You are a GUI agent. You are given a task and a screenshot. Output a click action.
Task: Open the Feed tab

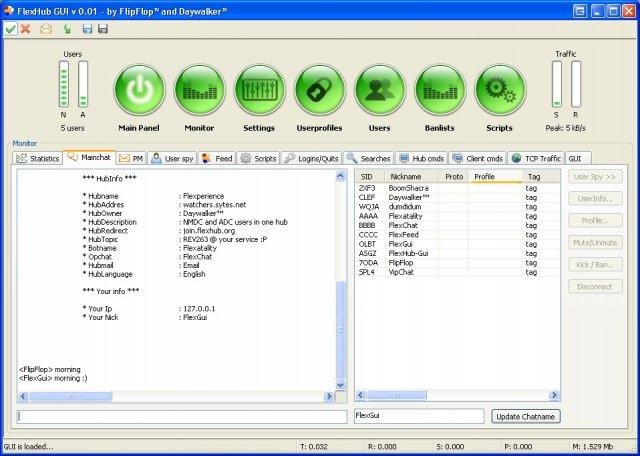(x=217, y=158)
